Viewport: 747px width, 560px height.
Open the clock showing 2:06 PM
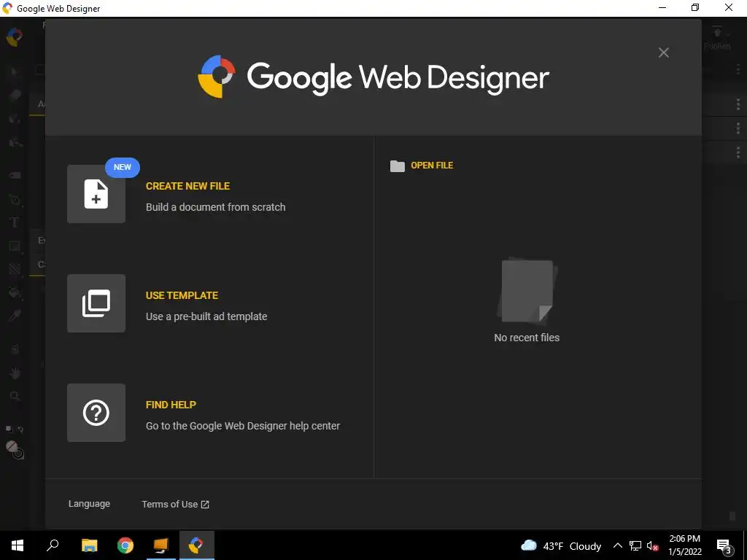point(684,545)
